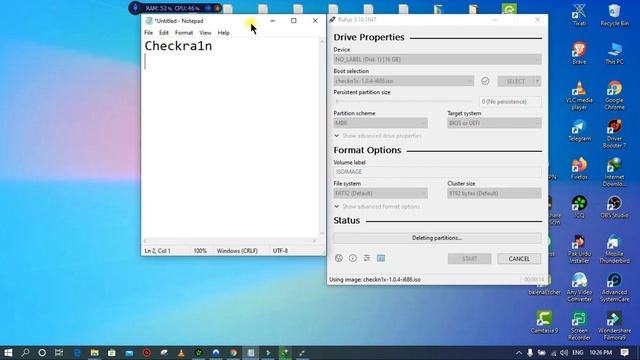Launch Camtasia 9 desktop shortcut
640x360 pixels.
pyautogui.click(x=544, y=322)
